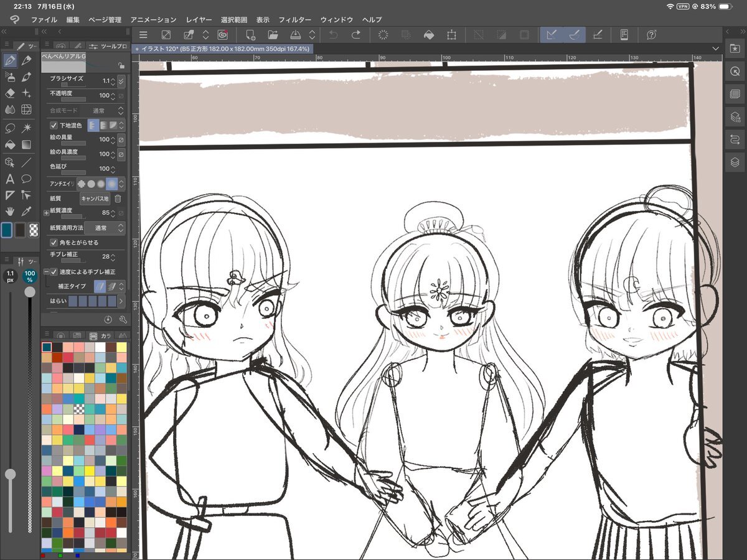Select the Auto select magic wand tool
The image size is (747, 560).
tap(26, 128)
